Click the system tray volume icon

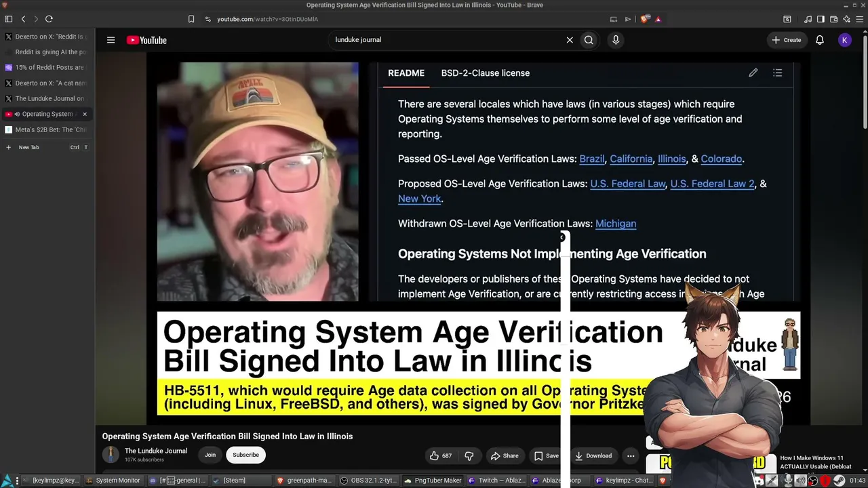pyautogui.click(x=800, y=481)
